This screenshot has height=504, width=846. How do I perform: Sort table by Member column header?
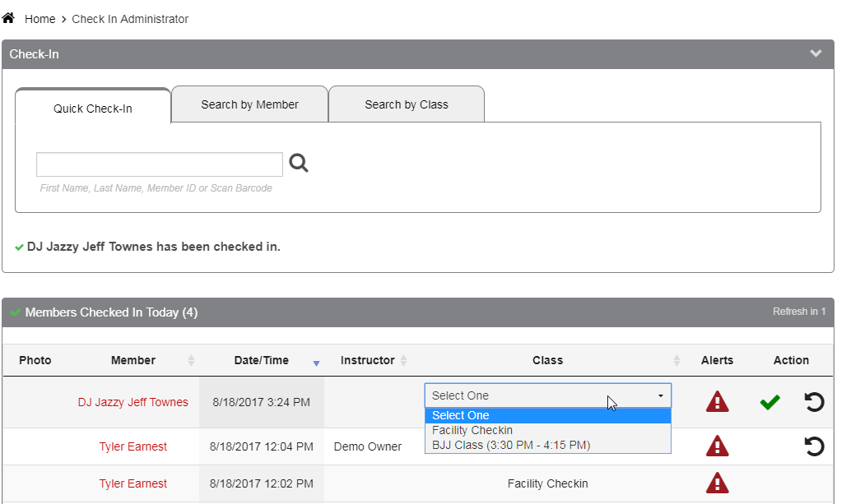pos(133,360)
